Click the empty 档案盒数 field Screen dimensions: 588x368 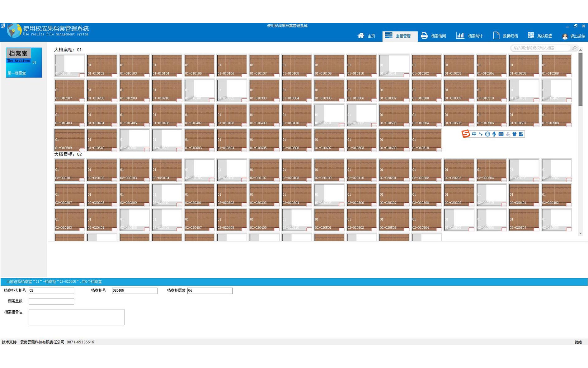click(x=51, y=301)
